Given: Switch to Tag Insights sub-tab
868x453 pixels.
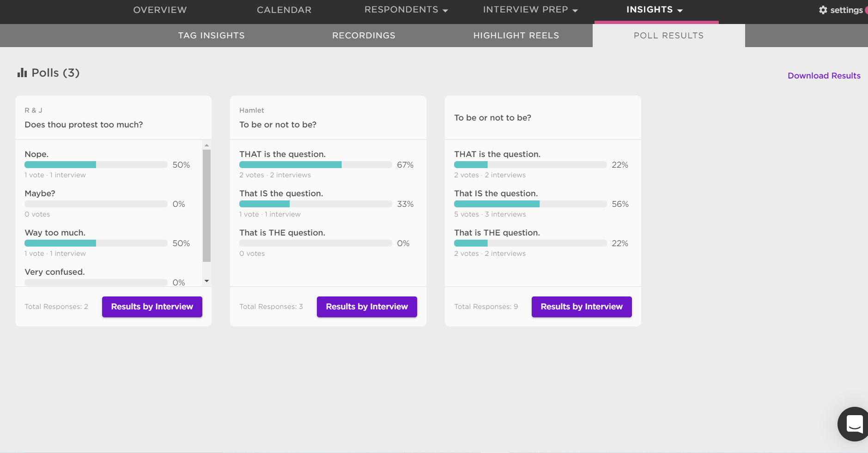Looking at the screenshot, I should coord(212,36).
